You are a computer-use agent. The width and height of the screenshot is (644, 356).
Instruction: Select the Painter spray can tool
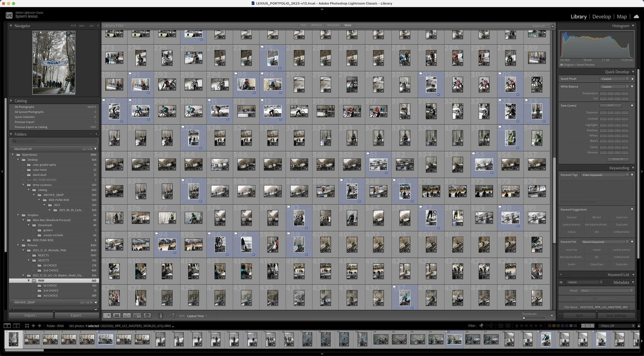pos(161,316)
